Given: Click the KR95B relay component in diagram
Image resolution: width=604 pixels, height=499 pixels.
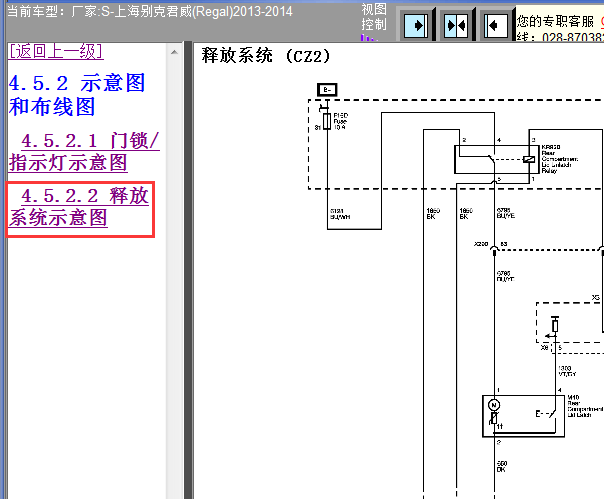Looking at the screenshot, I should point(497,160).
